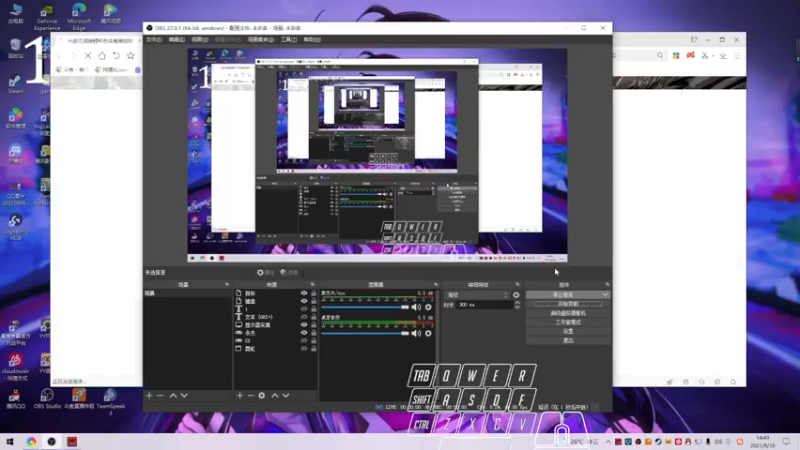Screen dimensions: 800x450
Task: Click browser home icon behind OBS
Action: 102,56
